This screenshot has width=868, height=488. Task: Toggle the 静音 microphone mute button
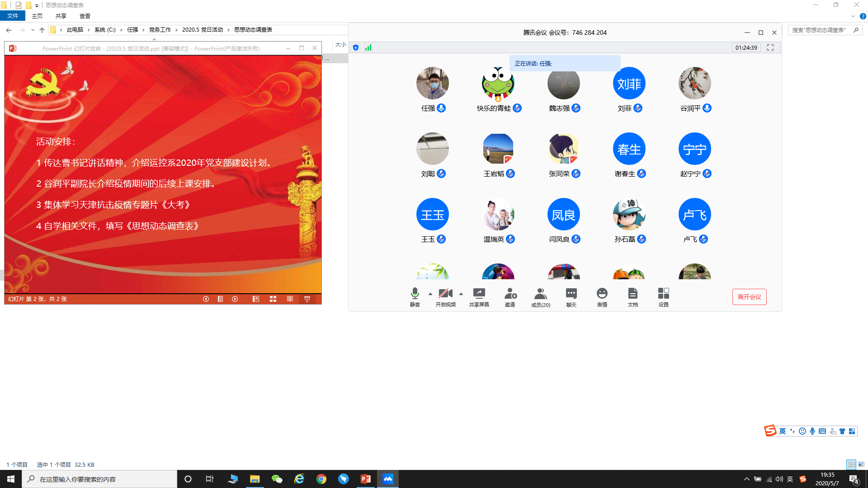415,294
